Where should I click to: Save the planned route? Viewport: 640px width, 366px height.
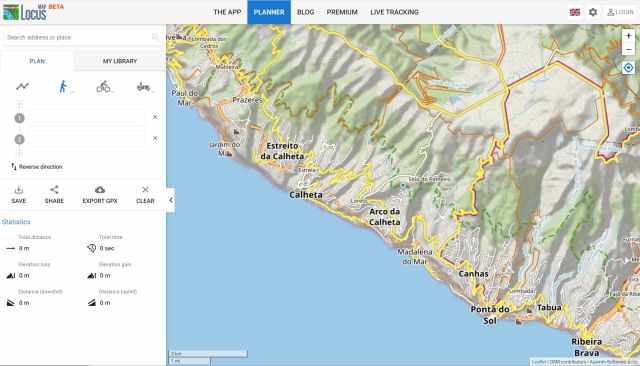click(x=19, y=195)
